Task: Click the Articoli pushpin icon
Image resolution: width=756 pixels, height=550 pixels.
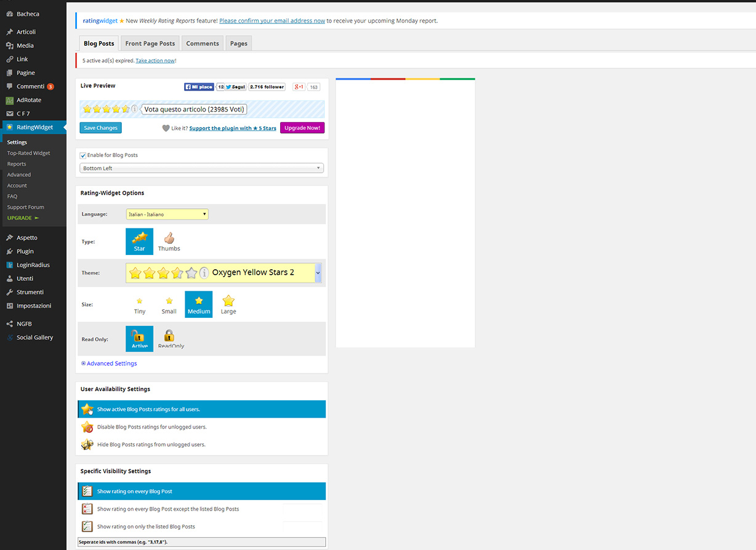Action: coord(10,32)
